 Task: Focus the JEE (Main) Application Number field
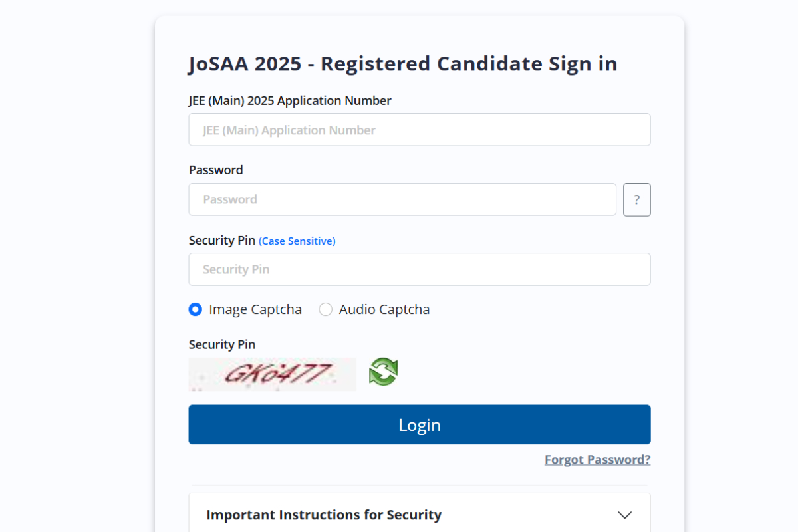click(x=419, y=130)
